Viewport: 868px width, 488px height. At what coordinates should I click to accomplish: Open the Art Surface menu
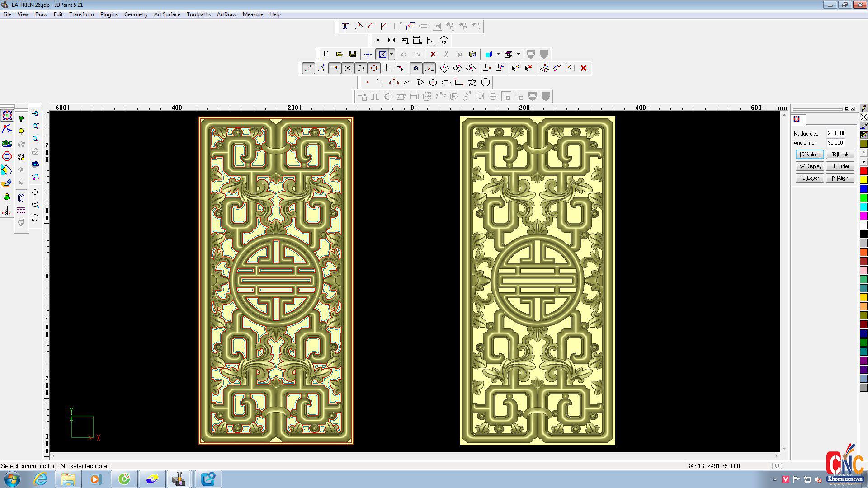tap(167, 14)
